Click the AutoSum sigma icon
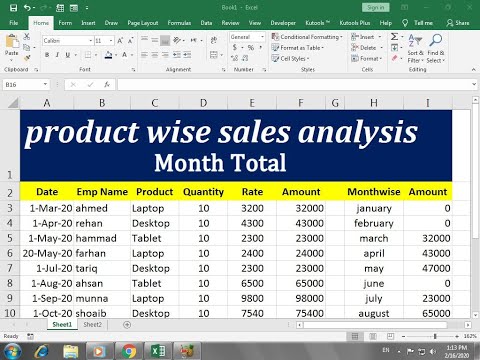The image size is (480, 360). 394,36
